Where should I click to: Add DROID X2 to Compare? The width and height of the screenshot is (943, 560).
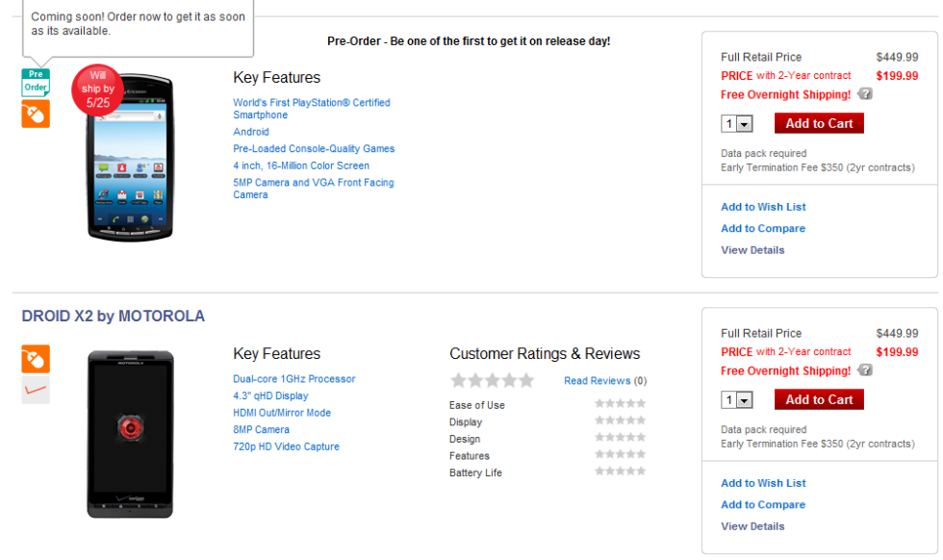click(x=763, y=504)
